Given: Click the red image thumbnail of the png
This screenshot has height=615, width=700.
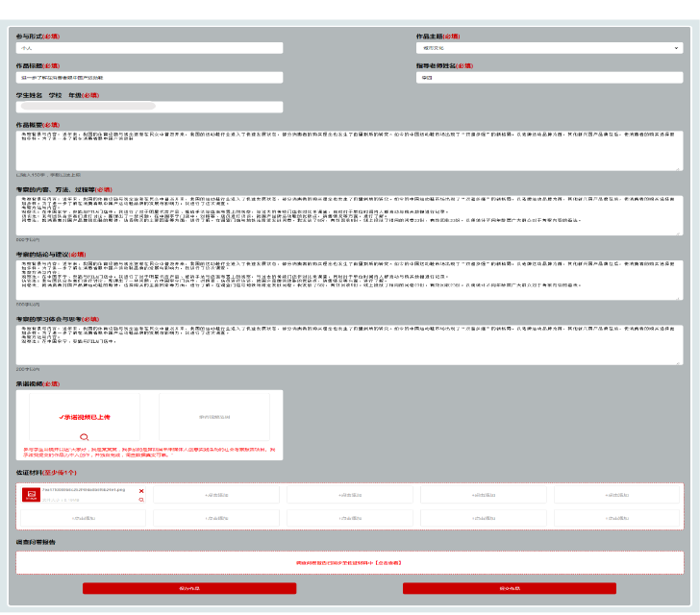Looking at the screenshot, I should [x=31, y=495].
